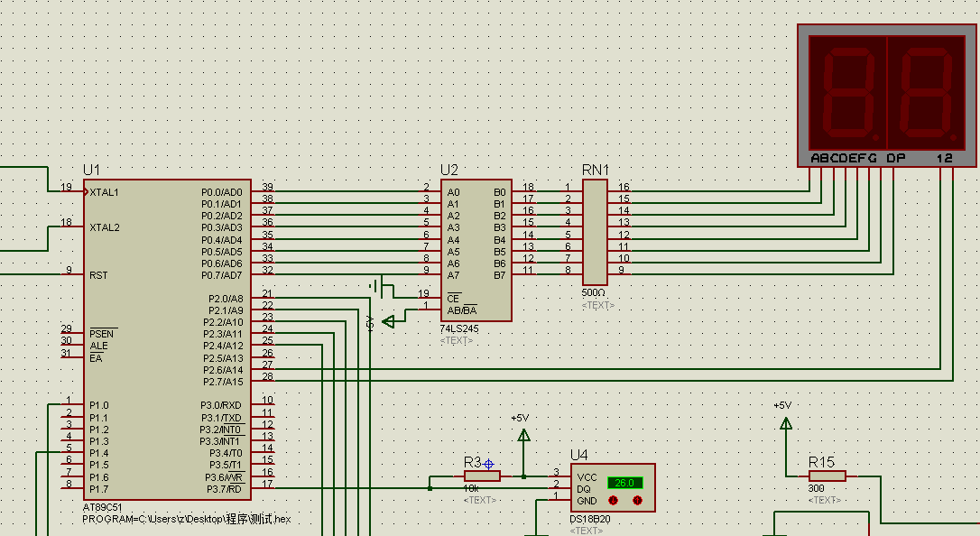Screen dimensions: 980x536
Task: Select the ground symbol wired to CE pin
Action: [375, 287]
